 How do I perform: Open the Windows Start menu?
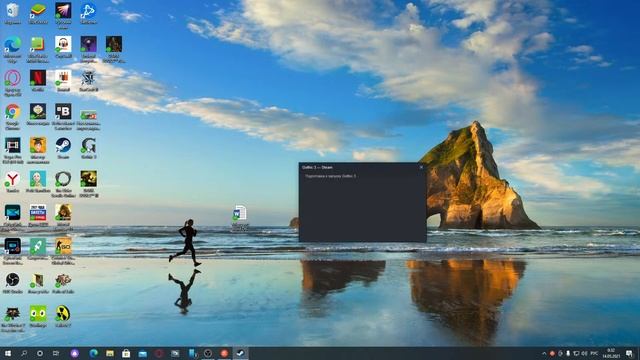[x=7, y=353]
